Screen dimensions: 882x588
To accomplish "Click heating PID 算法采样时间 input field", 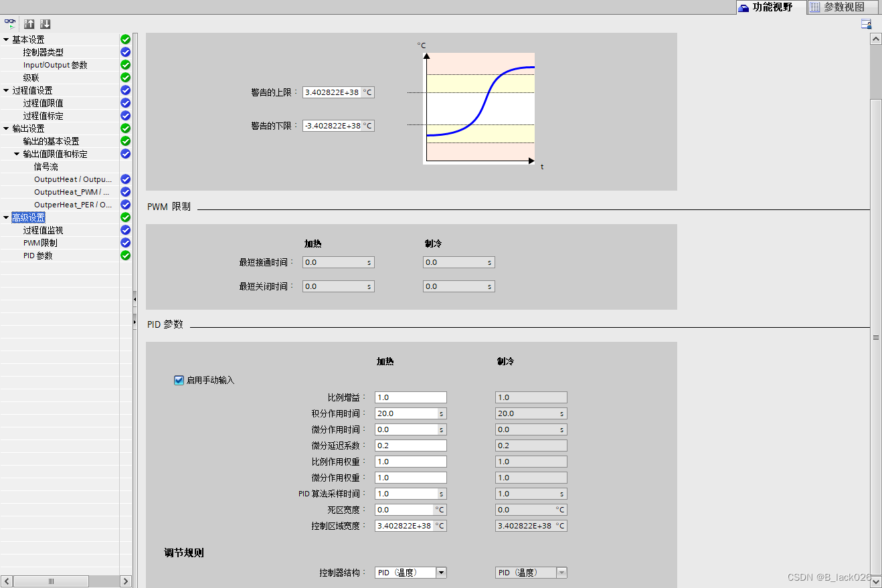I will (x=411, y=494).
